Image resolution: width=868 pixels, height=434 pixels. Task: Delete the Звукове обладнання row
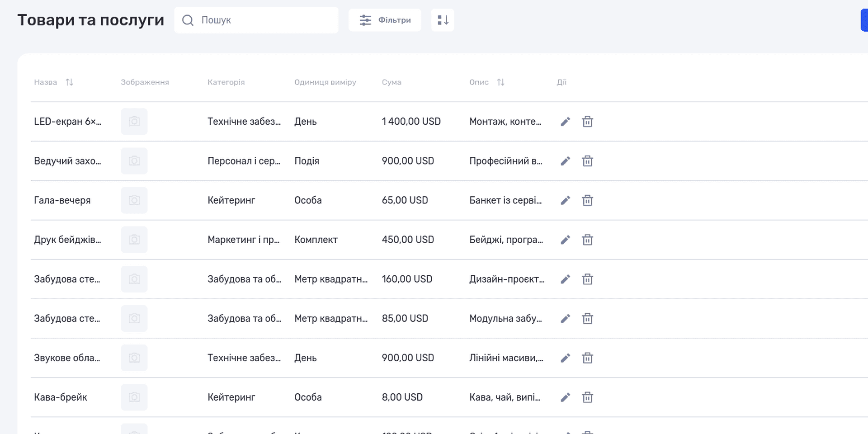click(x=587, y=358)
